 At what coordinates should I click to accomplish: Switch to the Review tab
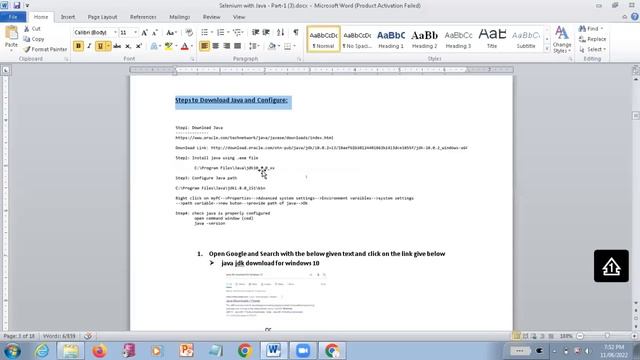[211, 17]
